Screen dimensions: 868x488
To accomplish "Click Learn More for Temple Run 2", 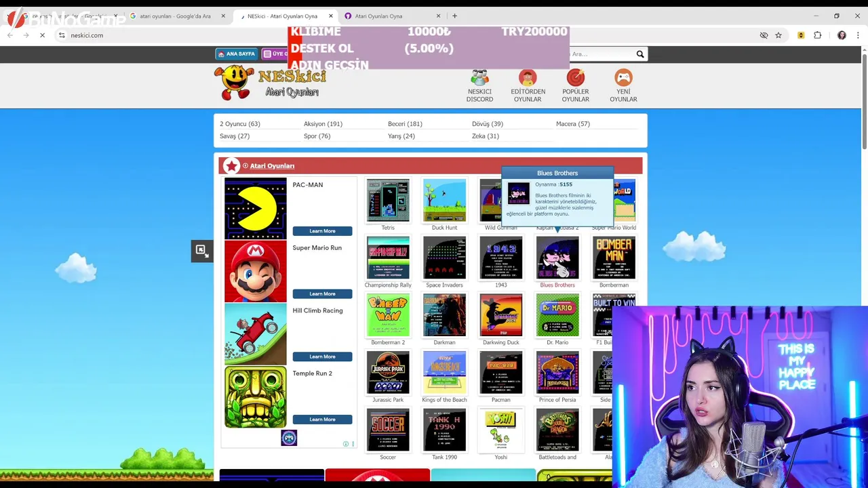I will 322,420.
